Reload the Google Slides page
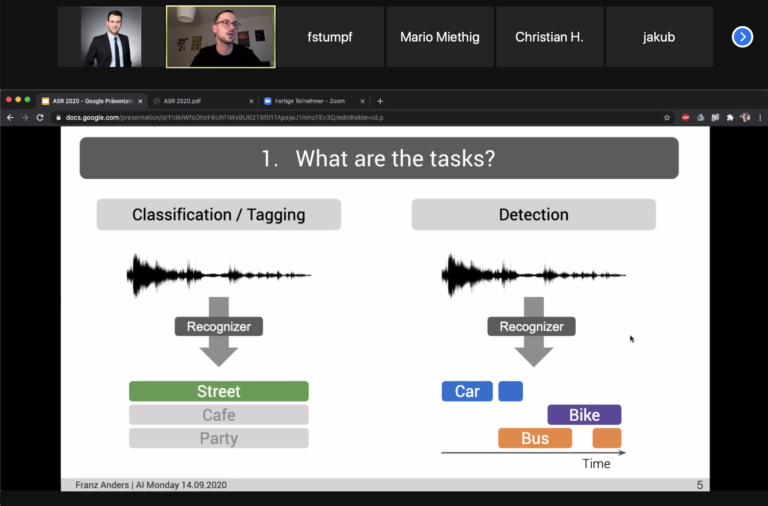Viewport: 768px width, 506px height. point(40,117)
